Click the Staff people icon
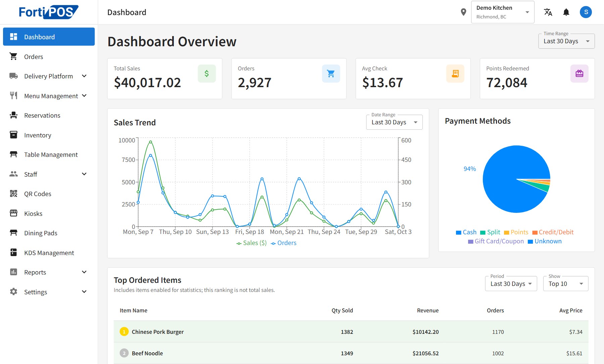Viewport: 604px width, 364px height. (x=13, y=174)
